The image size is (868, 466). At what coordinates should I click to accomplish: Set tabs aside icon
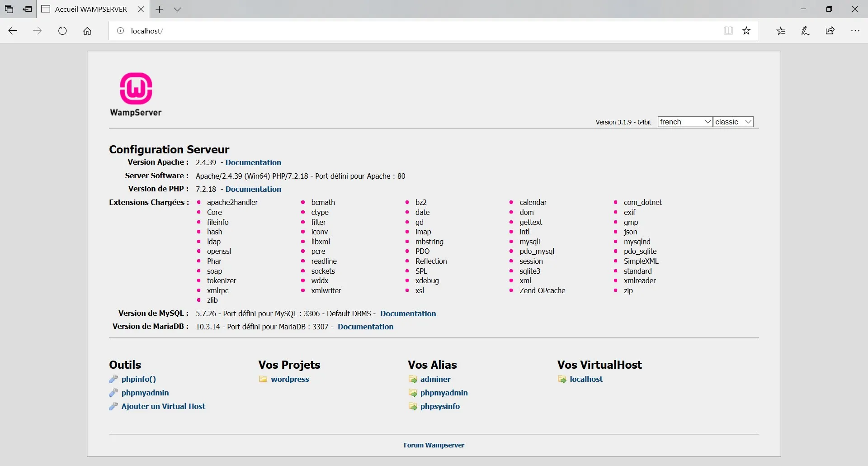[27, 9]
